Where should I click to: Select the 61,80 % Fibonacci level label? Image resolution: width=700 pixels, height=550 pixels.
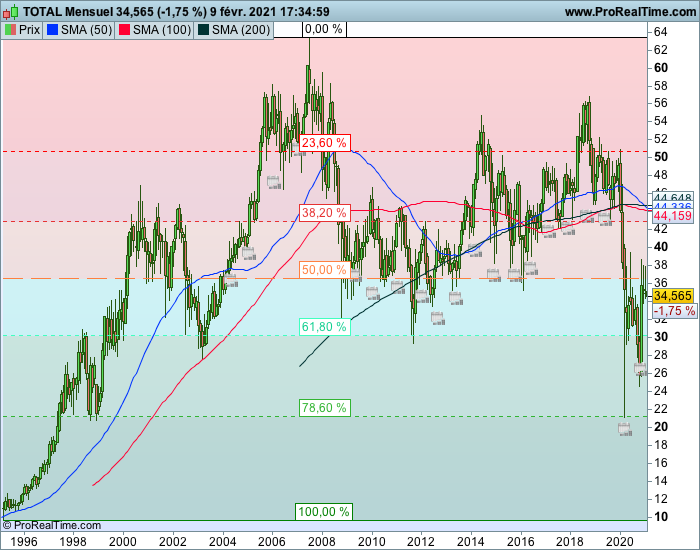(324, 327)
